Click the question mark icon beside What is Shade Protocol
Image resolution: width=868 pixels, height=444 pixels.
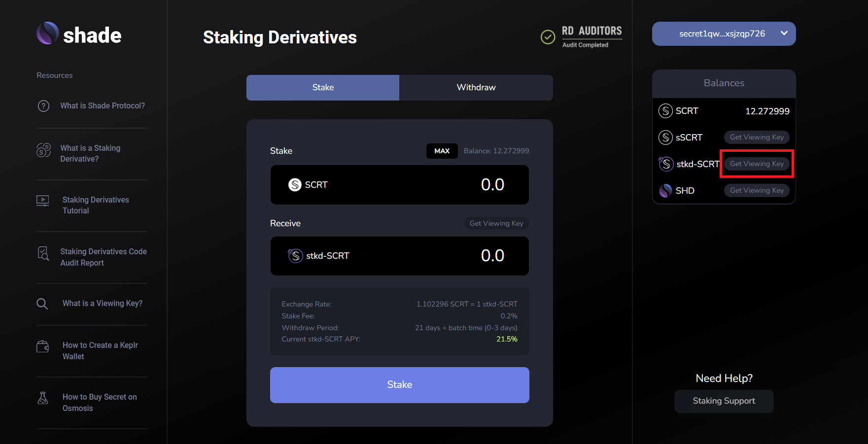(x=43, y=106)
